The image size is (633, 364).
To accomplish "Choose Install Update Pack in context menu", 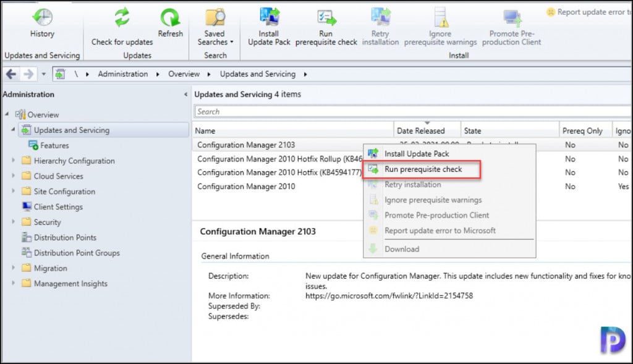I will (449, 154).
